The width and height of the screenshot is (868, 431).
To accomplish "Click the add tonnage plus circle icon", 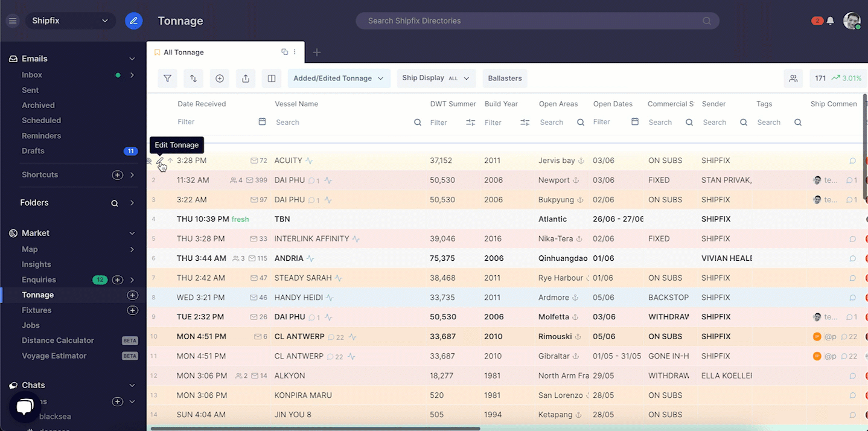I will 220,78.
